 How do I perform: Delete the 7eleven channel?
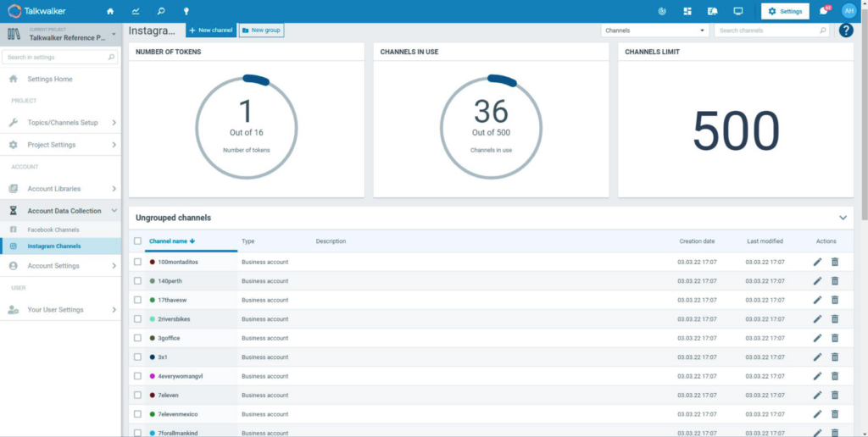pos(835,395)
